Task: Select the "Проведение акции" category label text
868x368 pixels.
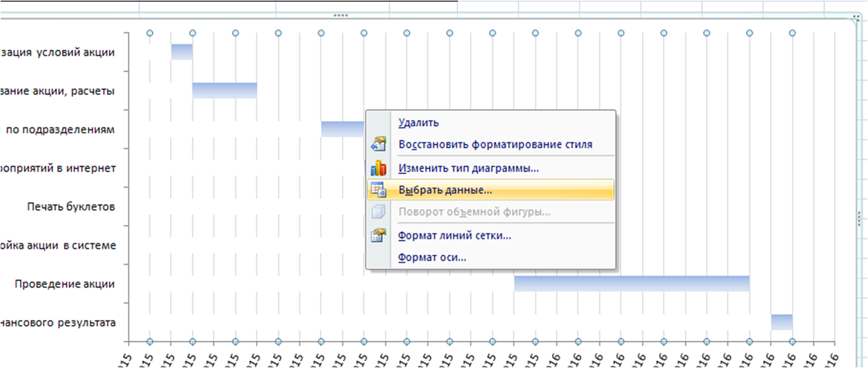Action: (x=65, y=284)
